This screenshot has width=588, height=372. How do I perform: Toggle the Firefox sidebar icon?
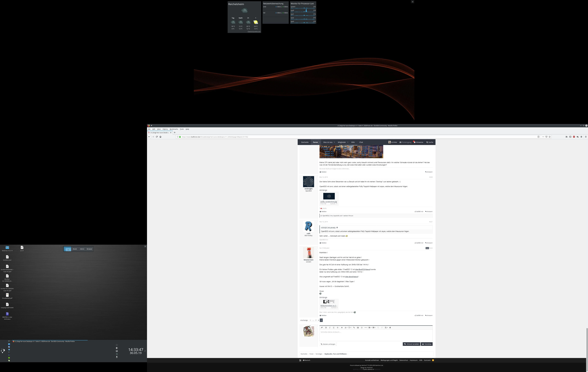point(570,137)
